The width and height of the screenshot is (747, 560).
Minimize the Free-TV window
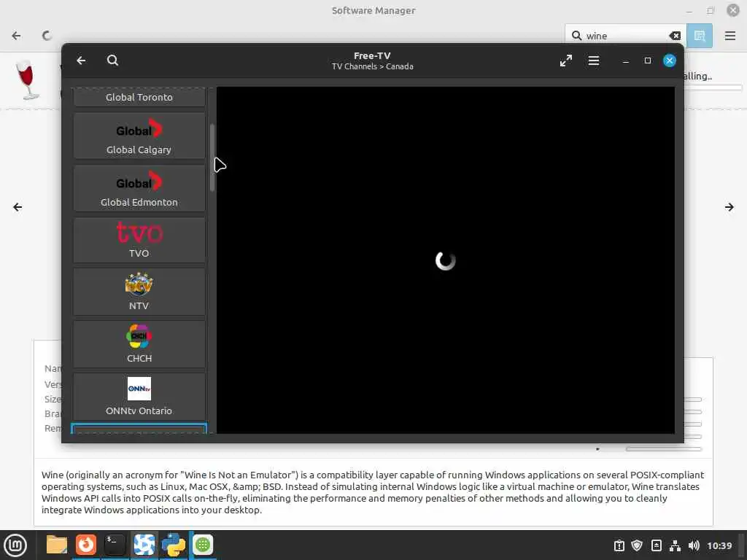pyautogui.click(x=625, y=61)
